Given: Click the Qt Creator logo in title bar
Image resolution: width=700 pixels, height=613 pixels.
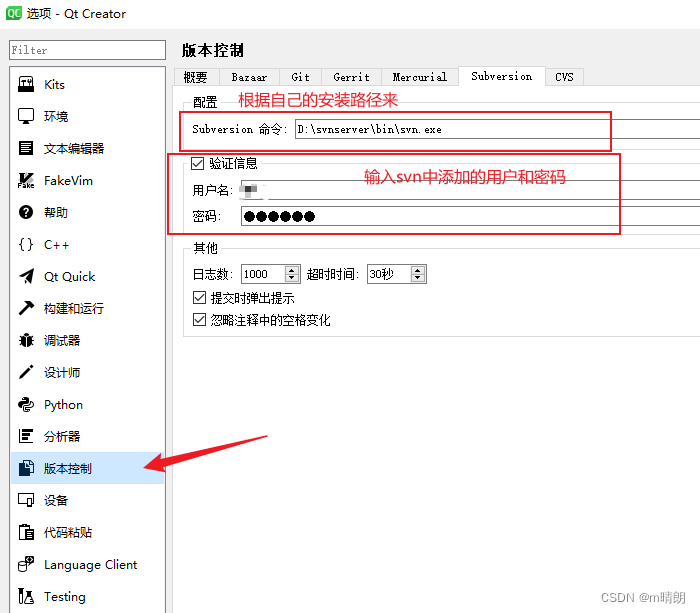Looking at the screenshot, I should click(x=13, y=13).
